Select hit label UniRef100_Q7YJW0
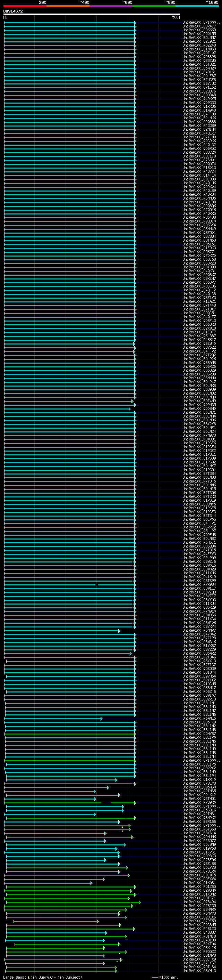 [x=199, y=137]
